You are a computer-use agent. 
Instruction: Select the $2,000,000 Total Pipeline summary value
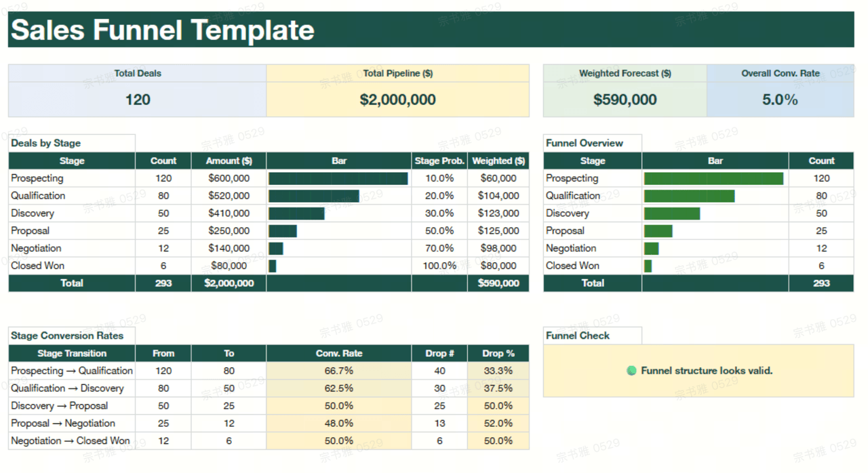(398, 100)
